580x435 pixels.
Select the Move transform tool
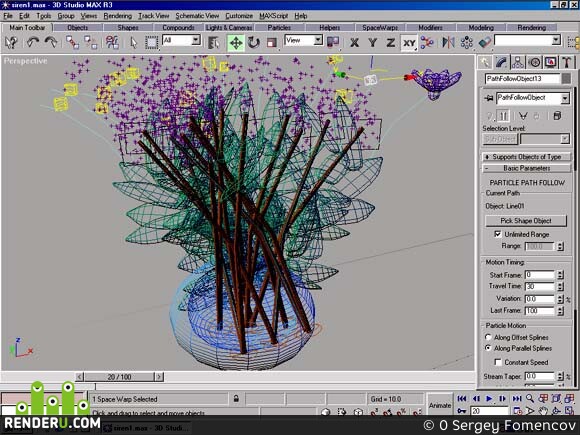[236, 43]
